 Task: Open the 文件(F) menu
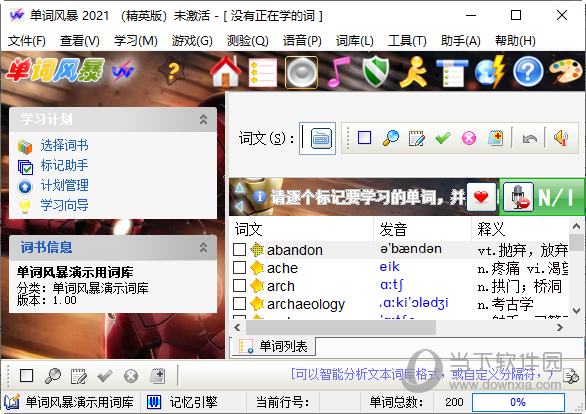27,40
